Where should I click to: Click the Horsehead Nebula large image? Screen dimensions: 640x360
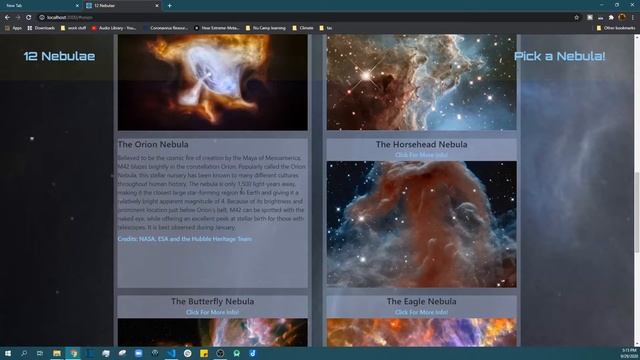click(x=422, y=224)
